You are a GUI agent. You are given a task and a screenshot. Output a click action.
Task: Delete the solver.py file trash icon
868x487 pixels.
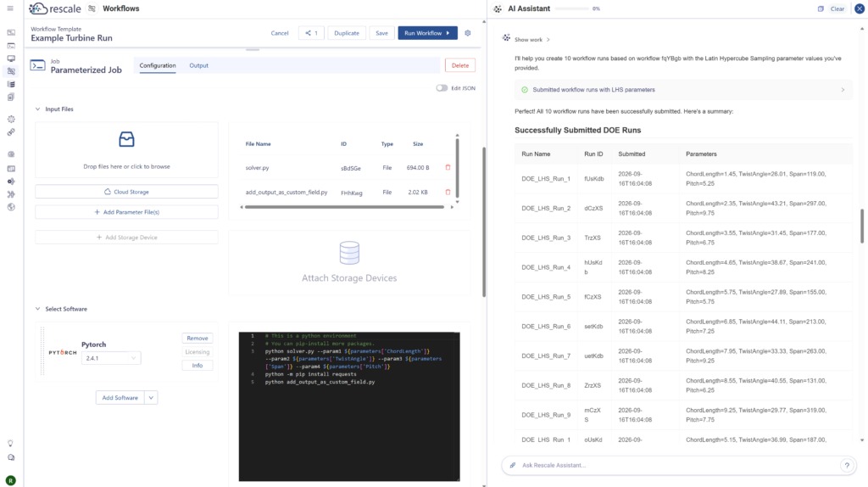coord(448,167)
